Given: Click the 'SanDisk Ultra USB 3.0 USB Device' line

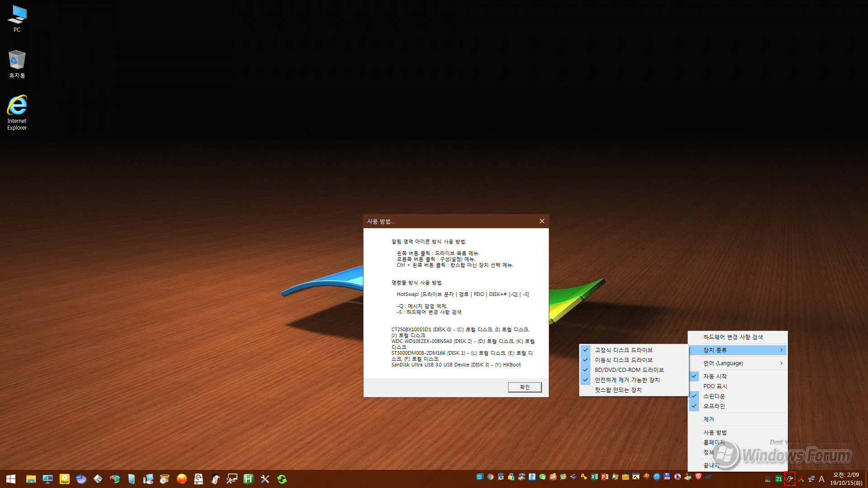Looking at the screenshot, I should [456, 365].
